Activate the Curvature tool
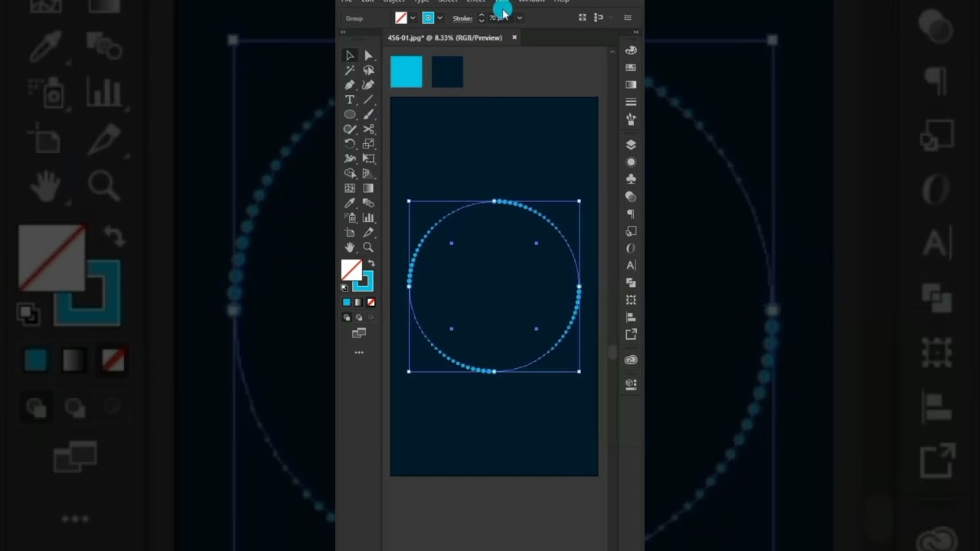Image resolution: width=980 pixels, height=551 pixels. [x=368, y=85]
